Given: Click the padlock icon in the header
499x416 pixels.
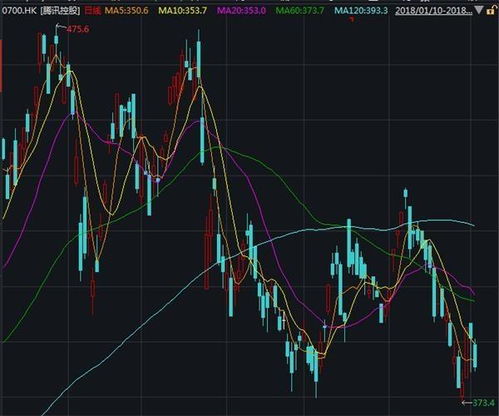Looking at the screenshot, I should coord(490,11).
